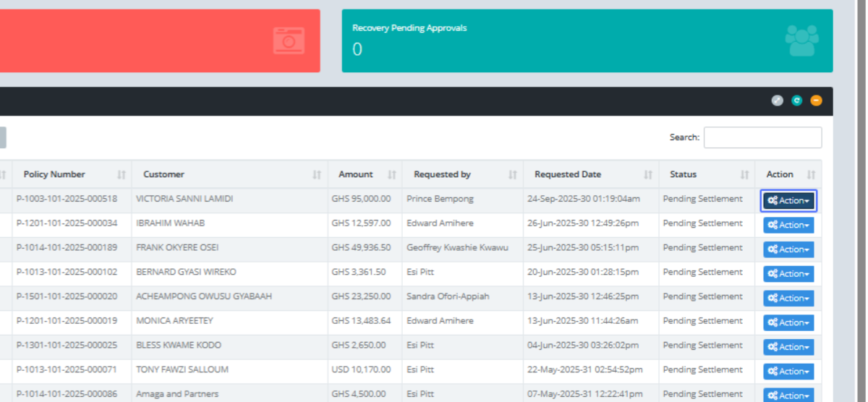The width and height of the screenshot is (868, 402).
Task: Expand Action menu for FRANK OKYERE OSEI
Action: pyautogui.click(x=788, y=249)
